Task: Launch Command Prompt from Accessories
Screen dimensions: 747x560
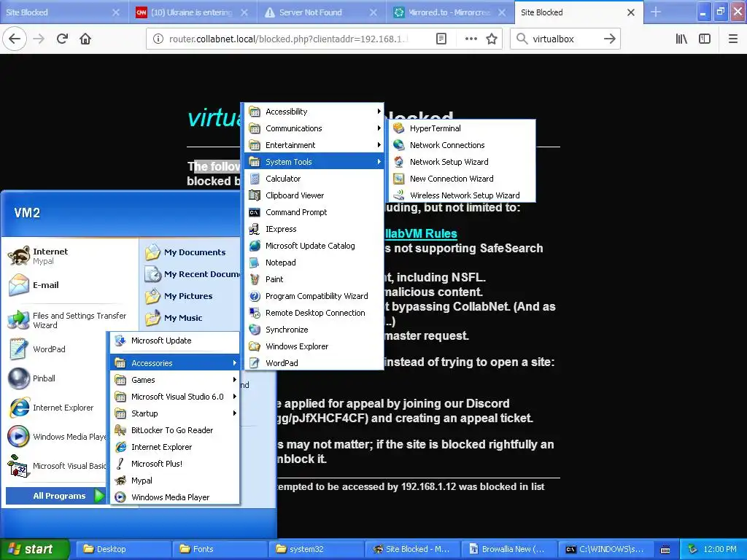Action: coord(314,212)
